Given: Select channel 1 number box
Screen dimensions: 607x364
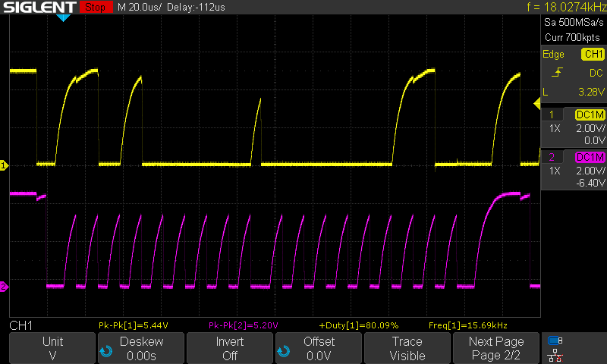Looking at the screenshot, I should click(x=552, y=115).
